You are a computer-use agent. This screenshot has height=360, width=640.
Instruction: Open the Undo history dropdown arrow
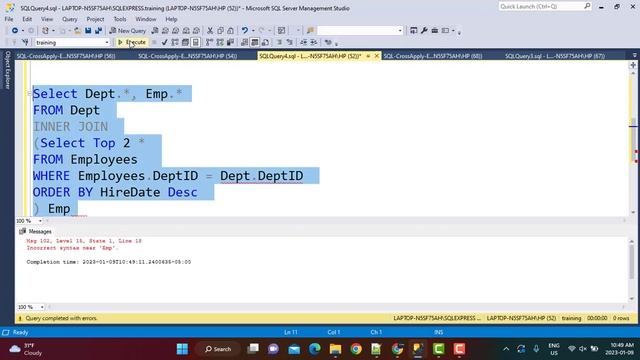pyautogui.click(x=253, y=31)
